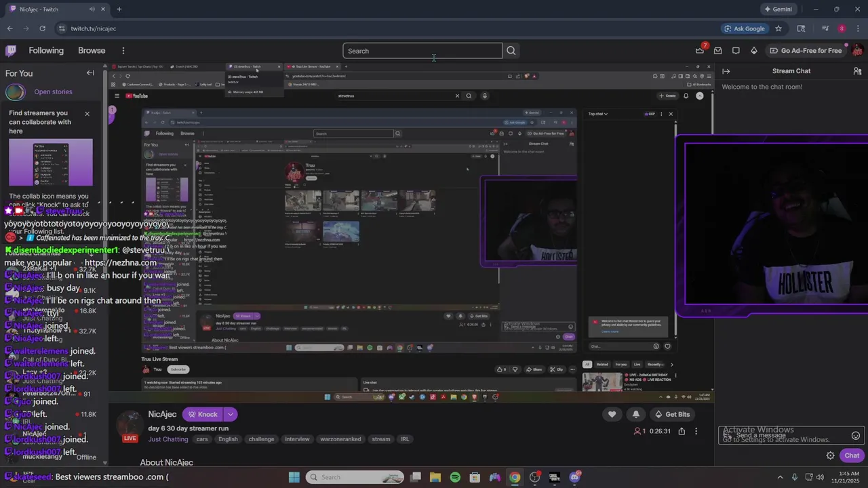The image size is (868, 488).
Task: Reload the page
Action: click(42, 28)
